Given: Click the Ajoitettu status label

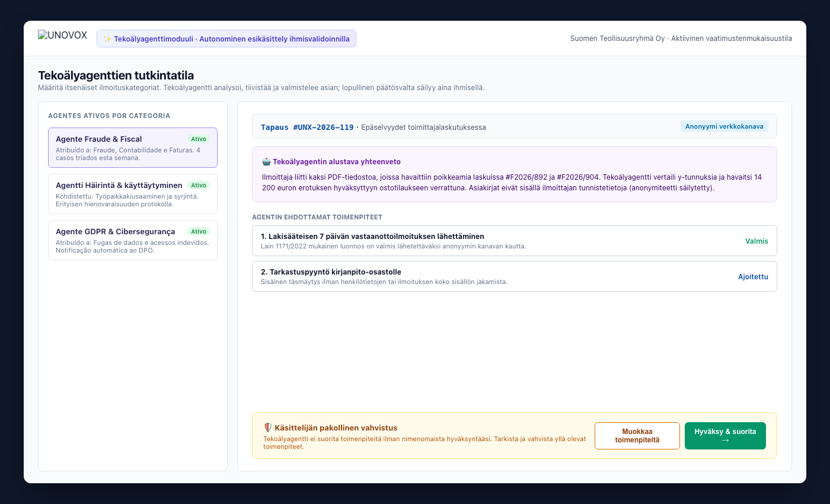Looking at the screenshot, I should pos(753,277).
